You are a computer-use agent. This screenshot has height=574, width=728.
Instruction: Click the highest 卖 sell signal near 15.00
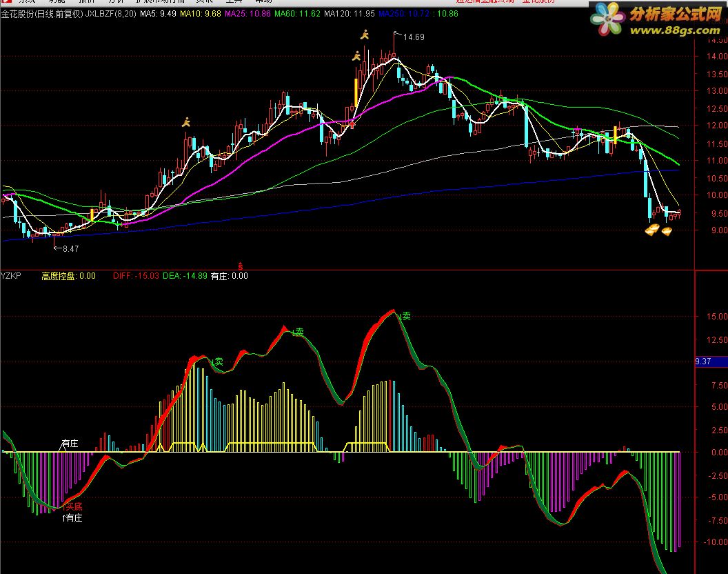pyautogui.click(x=406, y=316)
